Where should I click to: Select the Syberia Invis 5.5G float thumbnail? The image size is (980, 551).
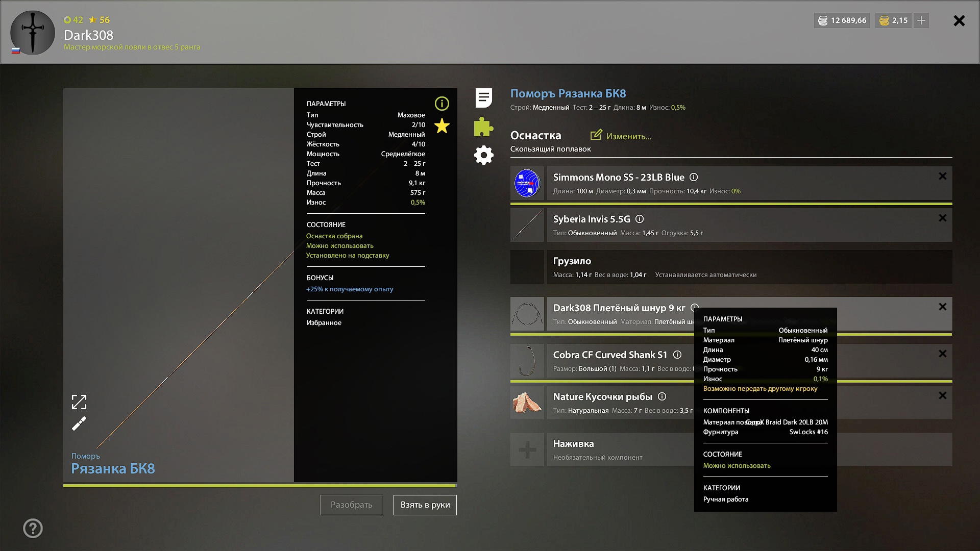(527, 225)
